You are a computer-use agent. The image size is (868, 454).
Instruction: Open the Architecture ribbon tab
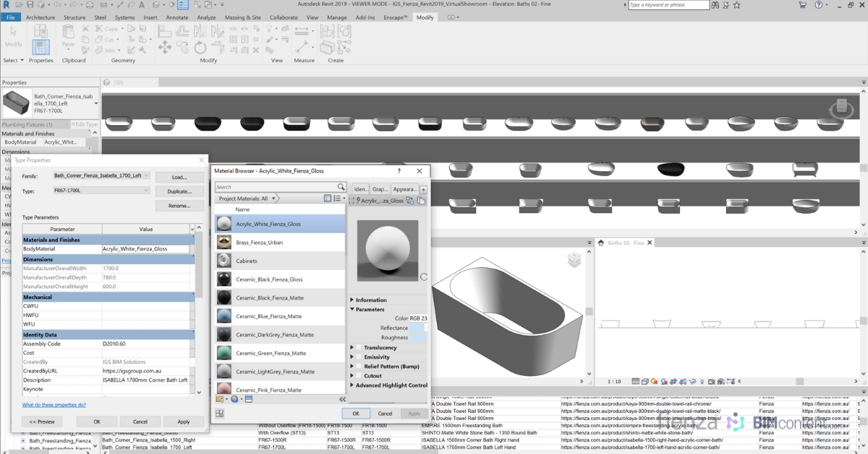pyautogui.click(x=41, y=17)
